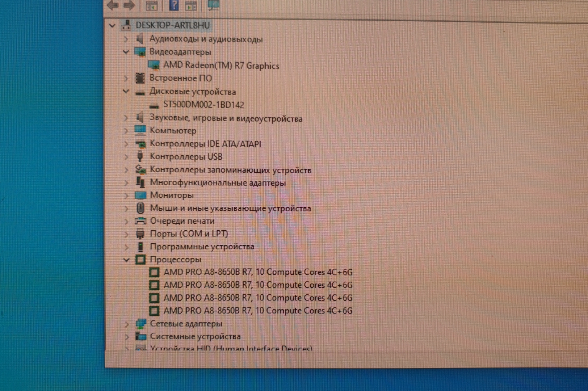The height and width of the screenshot is (391, 588).
Task: Expand the Мониторы chevron
Action: (126, 195)
